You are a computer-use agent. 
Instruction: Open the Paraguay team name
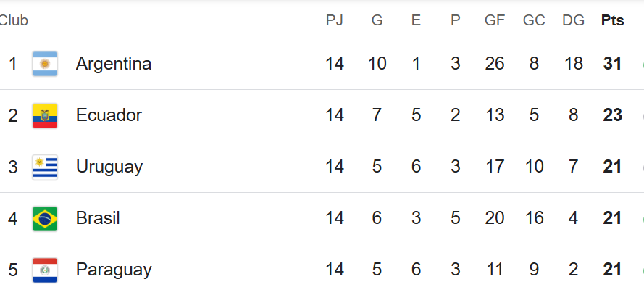[114, 270]
